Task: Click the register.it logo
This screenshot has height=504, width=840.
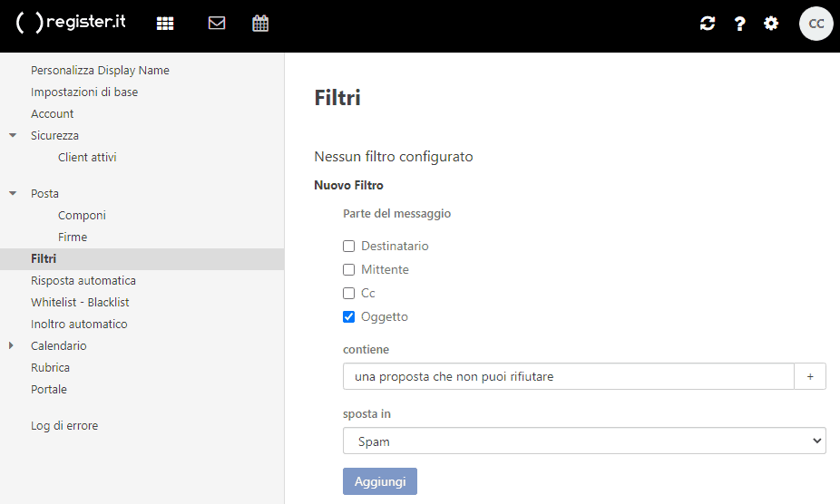Action: [71, 24]
